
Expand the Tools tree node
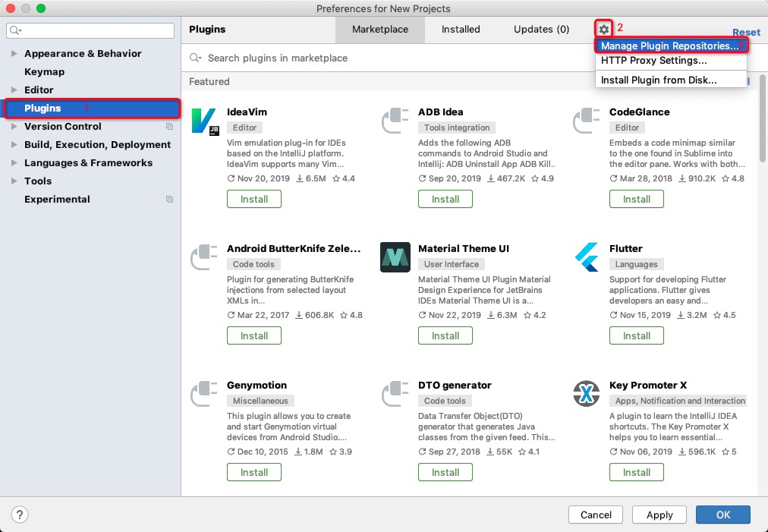coord(14,181)
